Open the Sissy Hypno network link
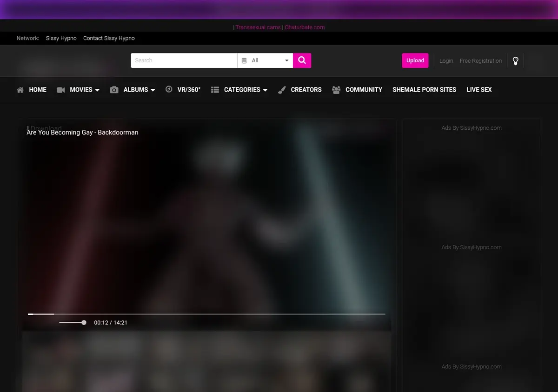Image resolution: width=558 pixels, height=392 pixels. tap(61, 38)
